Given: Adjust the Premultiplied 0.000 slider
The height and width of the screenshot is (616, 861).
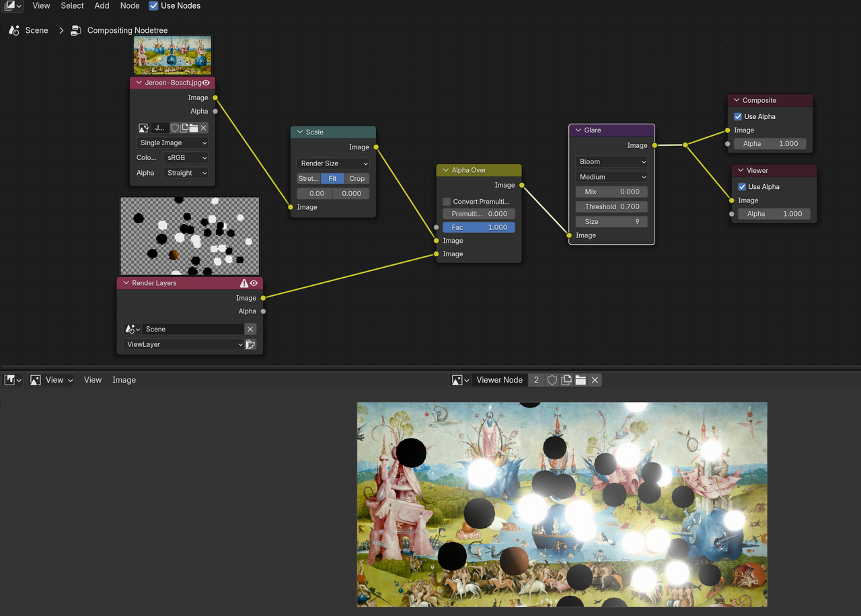Looking at the screenshot, I should tap(479, 213).
